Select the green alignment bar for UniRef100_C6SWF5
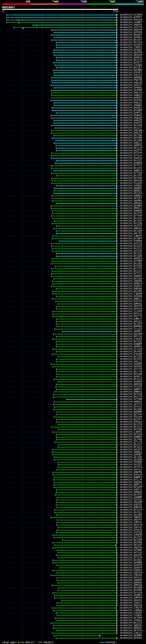Image resolution: width=146 pixels, height=644 pixels. tap(62, 22)
